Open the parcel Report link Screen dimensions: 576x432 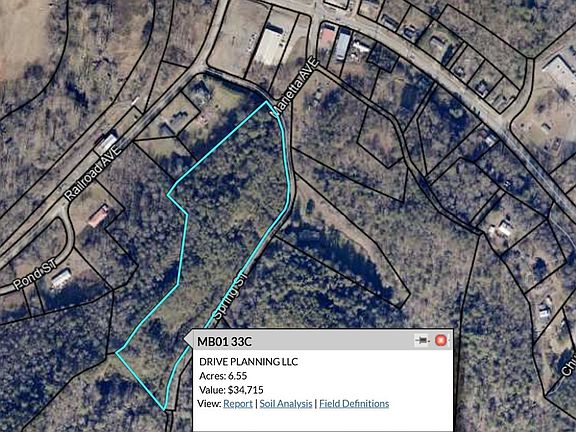(x=238, y=404)
